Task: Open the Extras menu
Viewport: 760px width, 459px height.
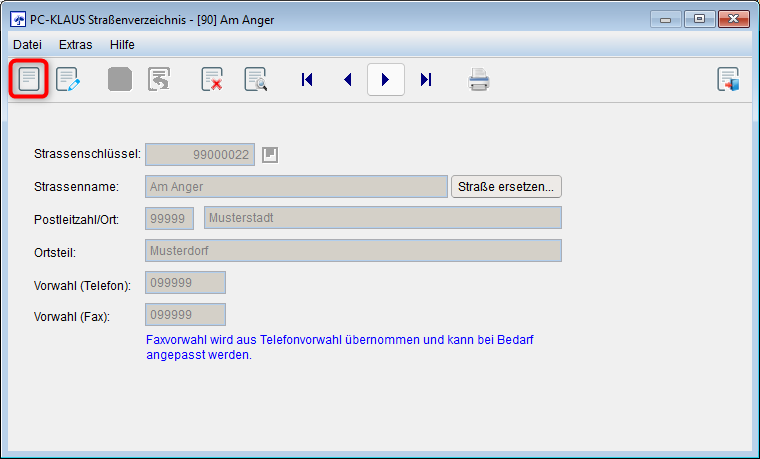Action: tap(75, 44)
